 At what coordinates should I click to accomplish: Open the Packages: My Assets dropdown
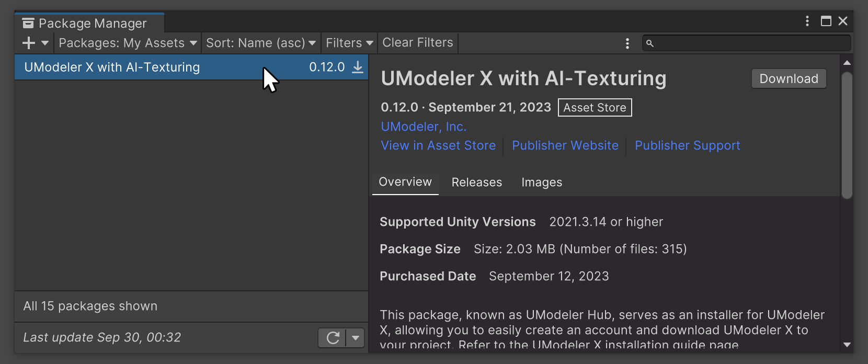click(127, 43)
